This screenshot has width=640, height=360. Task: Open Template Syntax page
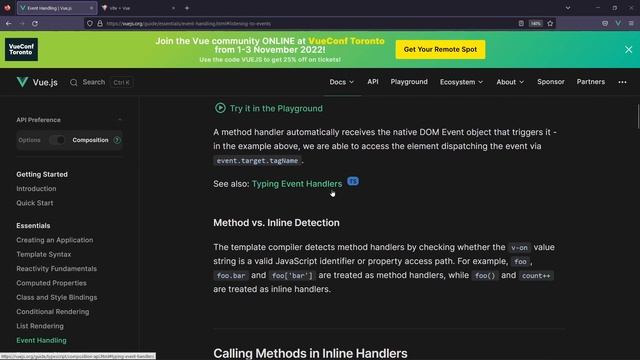pyautogui.click(x=44, y=254)
